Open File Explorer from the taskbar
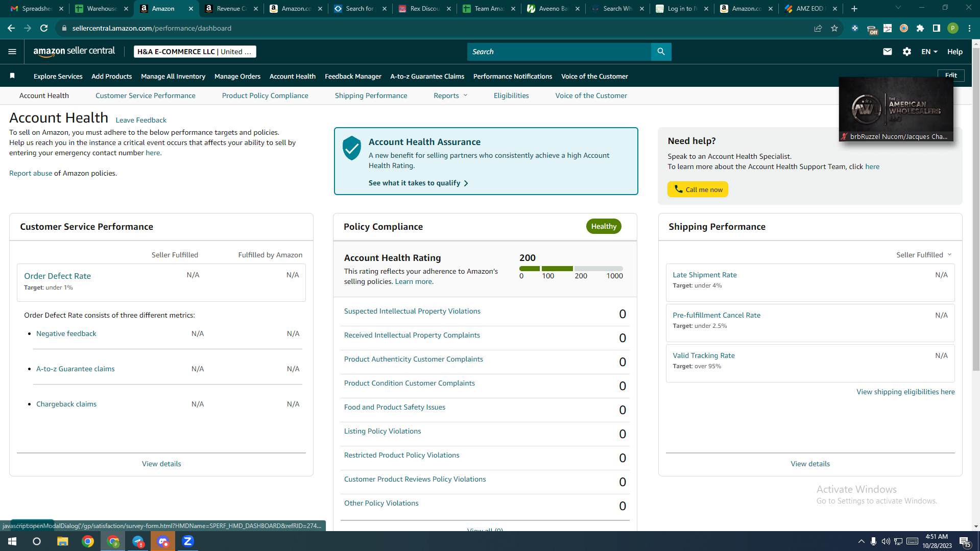The height and width of the screenshot is (551, 980). [62, 541]
